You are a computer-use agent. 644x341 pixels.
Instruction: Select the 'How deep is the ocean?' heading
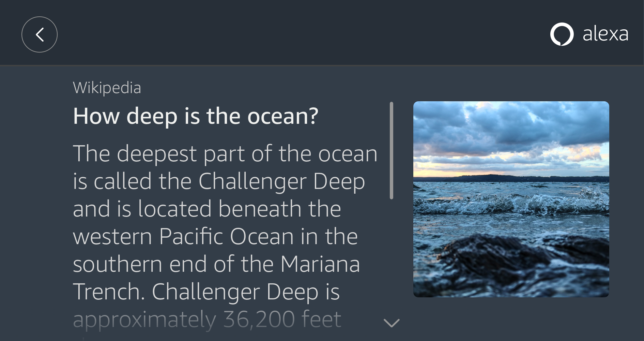click(196, 116)
